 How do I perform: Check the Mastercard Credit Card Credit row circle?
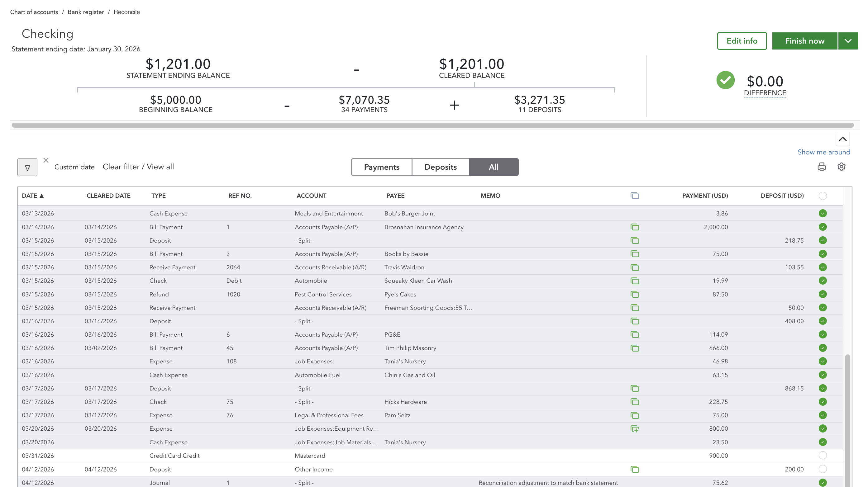point(823,456)
